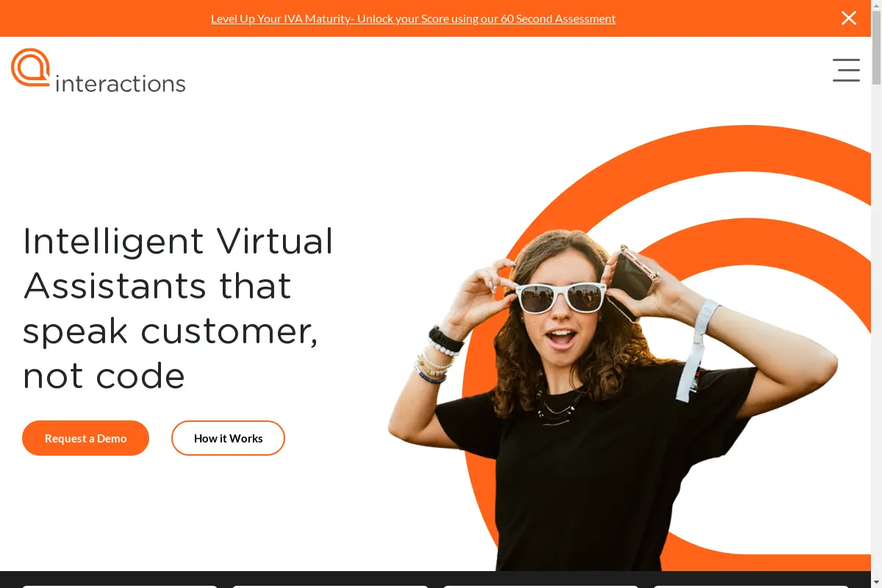Click the scrollbar up arrow
Viewport: 882px width, 588px height.
click(x=876, y=5)
